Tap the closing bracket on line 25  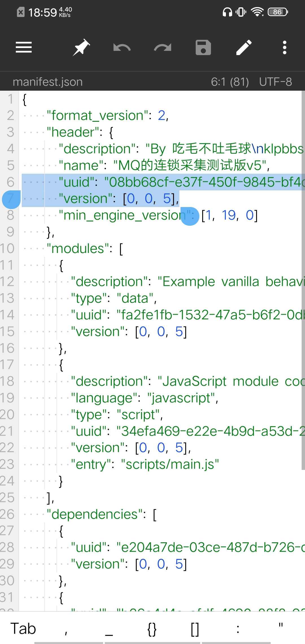(x=49, y=498)
